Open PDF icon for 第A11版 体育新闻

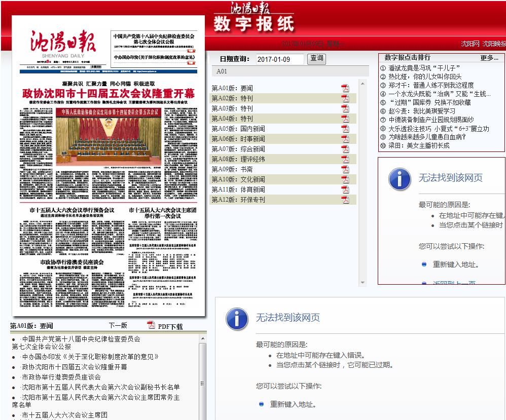345,189
